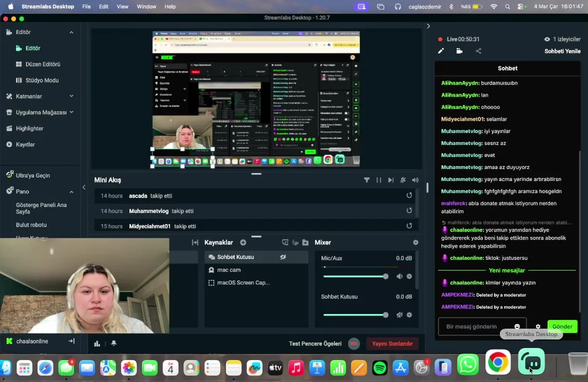Open Mixer advanced settings gear
Image resolution: width=588 pixels, height=382 pixels.
[x=416, y=242]
